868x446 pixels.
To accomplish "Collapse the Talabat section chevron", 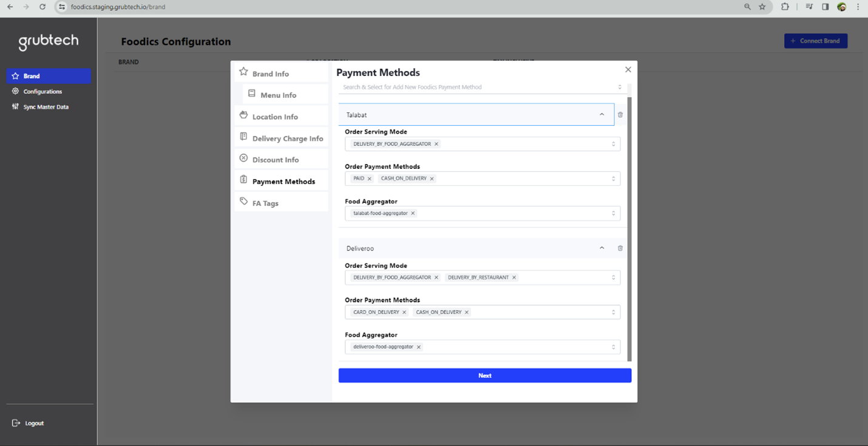I will pos(602,114).
